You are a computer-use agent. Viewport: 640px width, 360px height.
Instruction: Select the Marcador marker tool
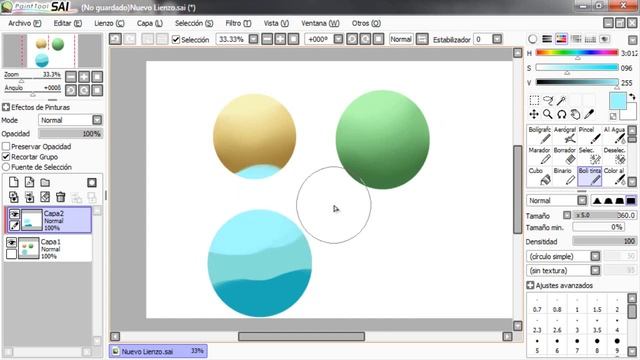click(x=540, y=156)
